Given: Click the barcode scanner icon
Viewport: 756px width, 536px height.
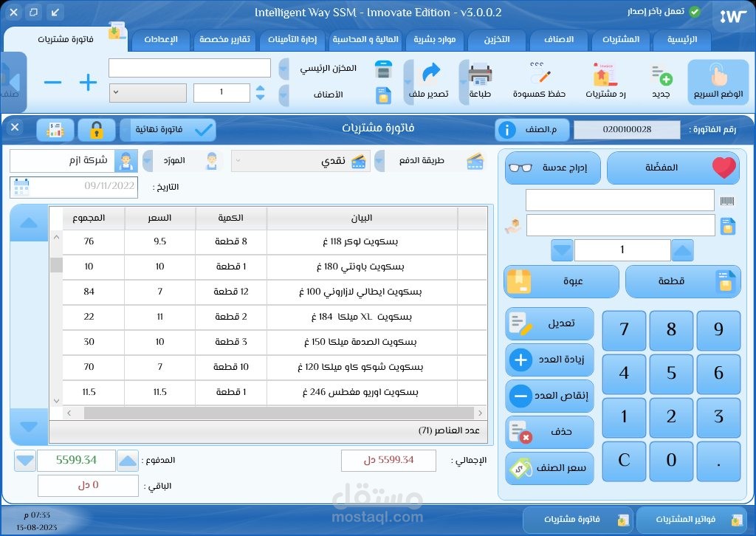Looking at the screenshot, I should pos(727,201).
